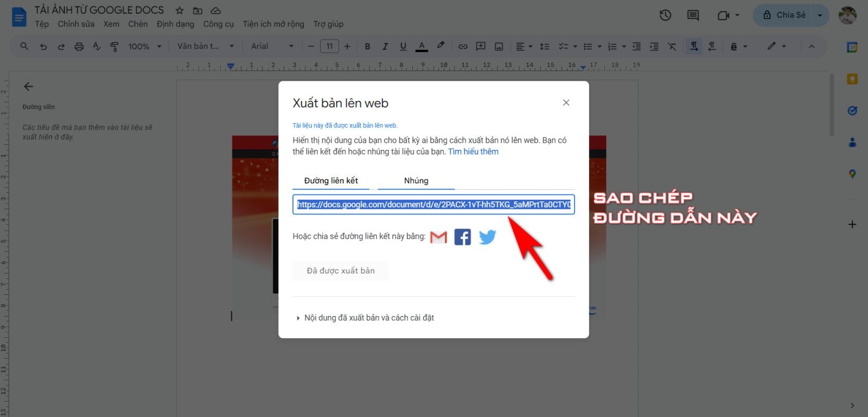Open the Công cụ menu
868x417 pixels.
(218, 24)
